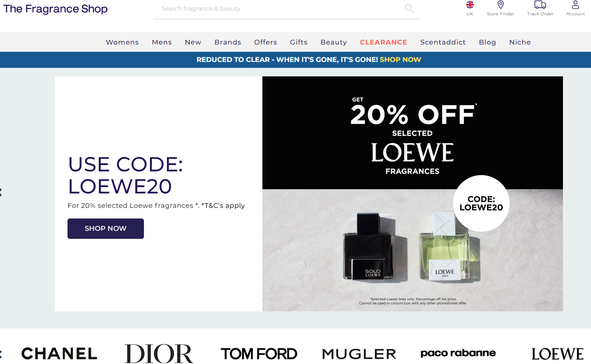This screenshot has width=591, height=364.
Task: Click The Fragrance Shop home logo
Action: pos(56,9)
